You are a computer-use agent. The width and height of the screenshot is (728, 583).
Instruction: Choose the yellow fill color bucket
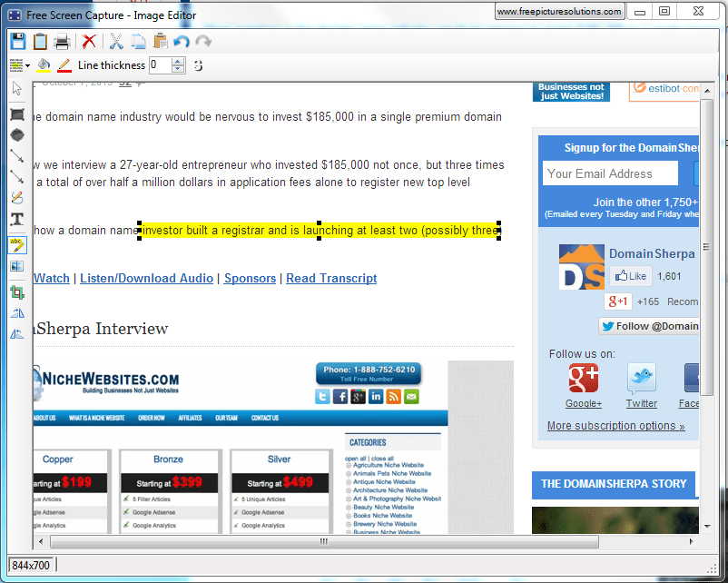(44, 65)
